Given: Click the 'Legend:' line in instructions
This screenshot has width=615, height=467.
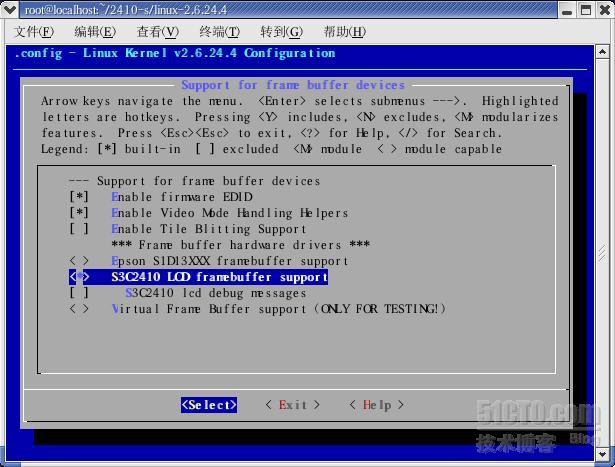Looking at the screenshot, I should point(271,149).
